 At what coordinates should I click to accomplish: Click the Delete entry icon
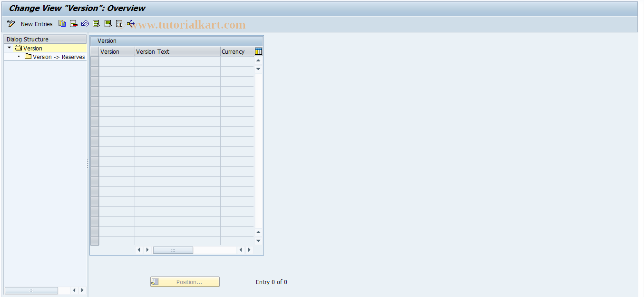[74, 24]
